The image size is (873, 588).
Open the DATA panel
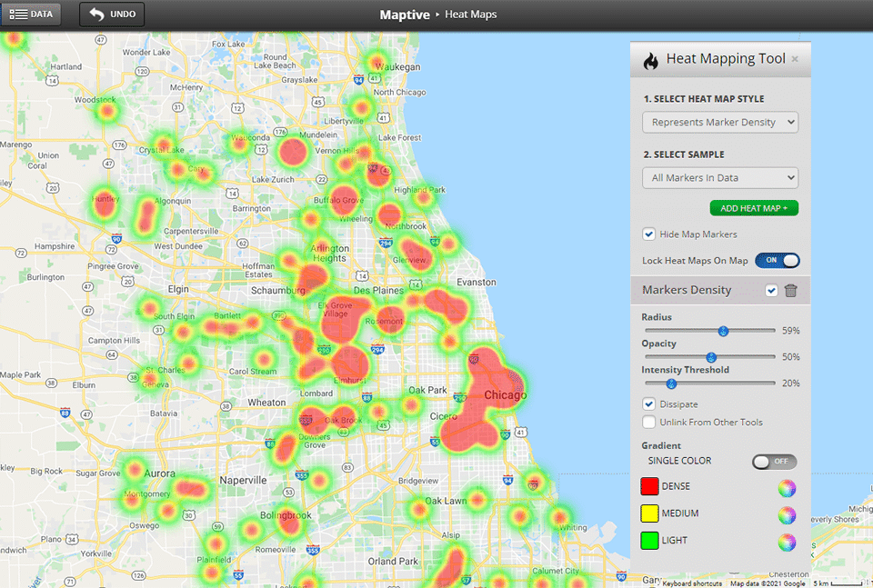click(x=31, y=14)
